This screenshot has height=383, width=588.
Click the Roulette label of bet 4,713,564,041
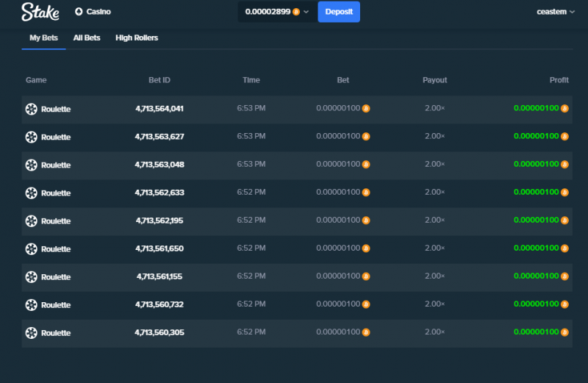click(x=56, y=109)
